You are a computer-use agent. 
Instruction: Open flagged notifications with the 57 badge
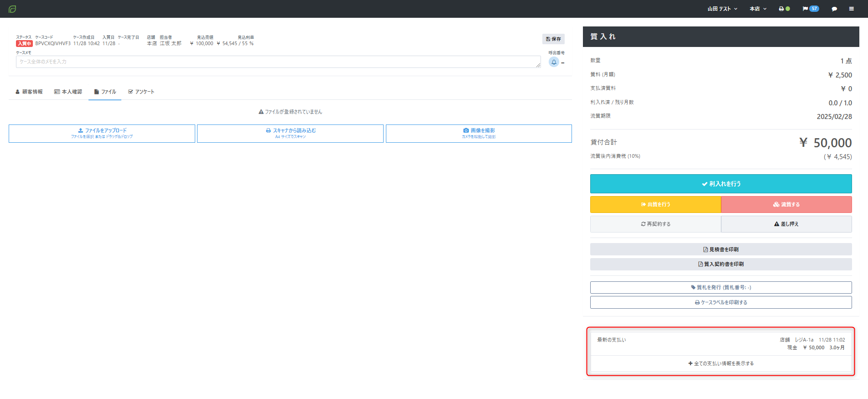811,9
